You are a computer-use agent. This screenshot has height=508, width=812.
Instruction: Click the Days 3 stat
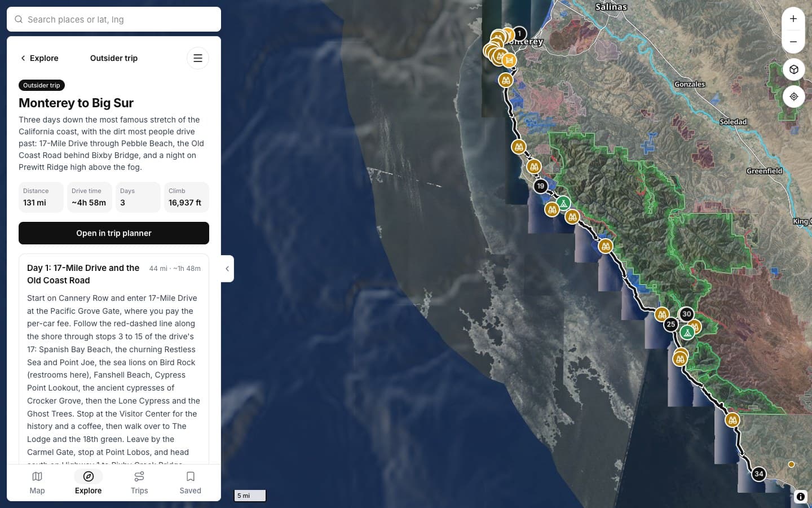click(x=138, y=197)
